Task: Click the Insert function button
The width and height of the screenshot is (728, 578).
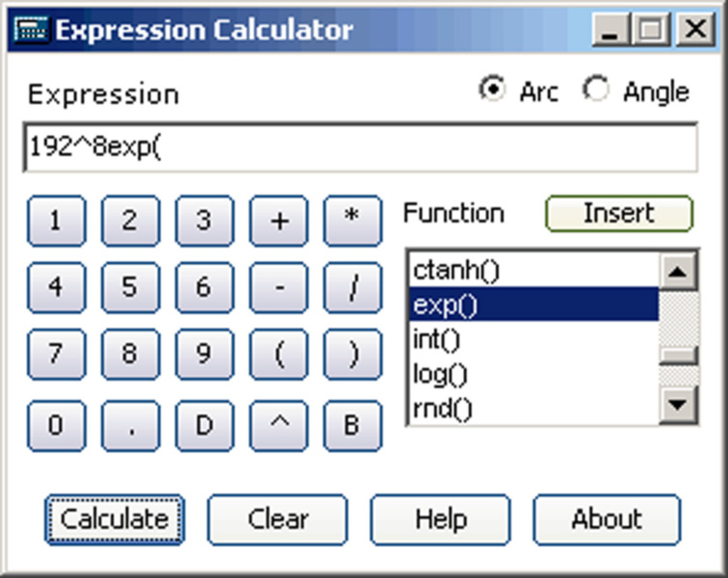Action: coord(619,213)
